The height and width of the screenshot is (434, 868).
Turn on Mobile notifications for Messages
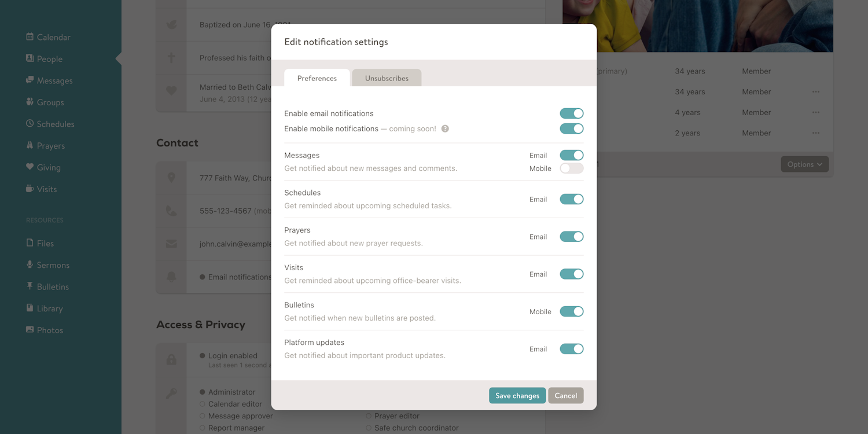point(571,167)
